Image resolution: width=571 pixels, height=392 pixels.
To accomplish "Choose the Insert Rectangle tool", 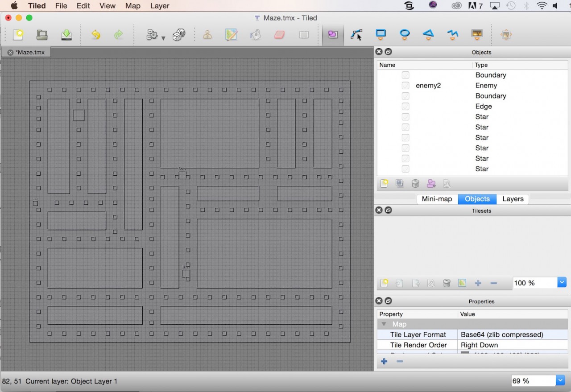I will tap(381, 34).
